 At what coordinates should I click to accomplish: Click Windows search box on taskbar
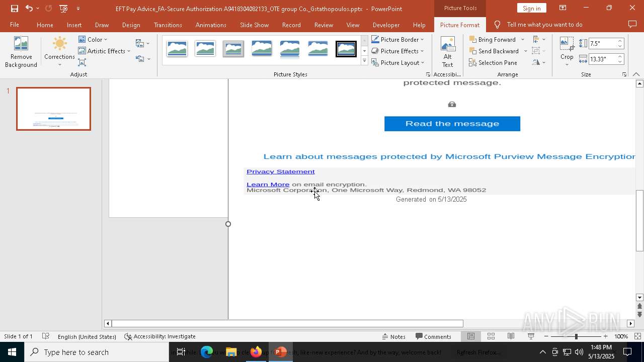[x=97, y=352]
